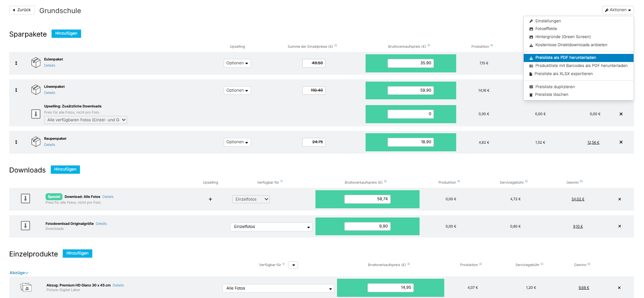The width and height of the screenshot is (644, 298).
Task: Remove the Raupenpaket row
Action: [x=621, y=142]
